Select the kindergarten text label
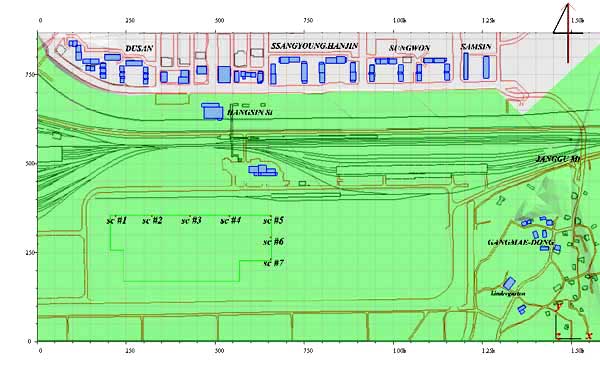This screenshot has height=384, width=600. 508,294
